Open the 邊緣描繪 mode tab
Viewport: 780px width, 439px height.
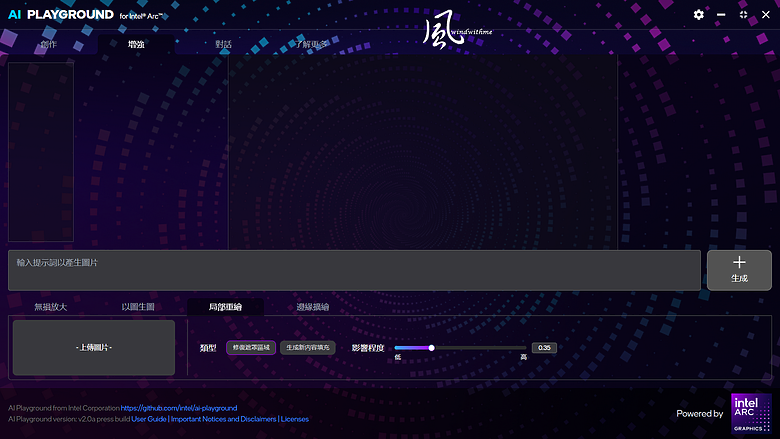312,307
